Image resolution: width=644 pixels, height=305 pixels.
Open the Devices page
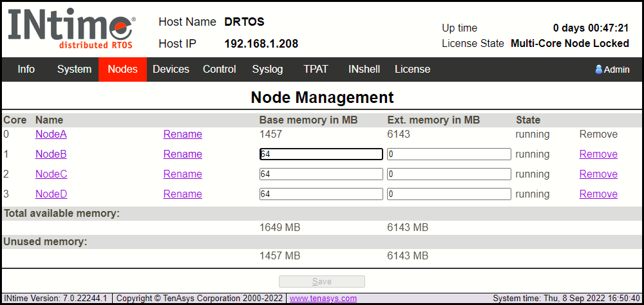coord(171,69)
